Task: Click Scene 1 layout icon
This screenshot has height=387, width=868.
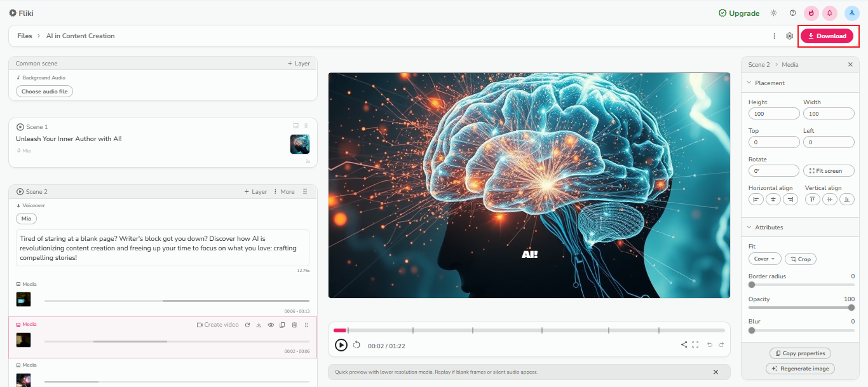Action: pos(295,126)
